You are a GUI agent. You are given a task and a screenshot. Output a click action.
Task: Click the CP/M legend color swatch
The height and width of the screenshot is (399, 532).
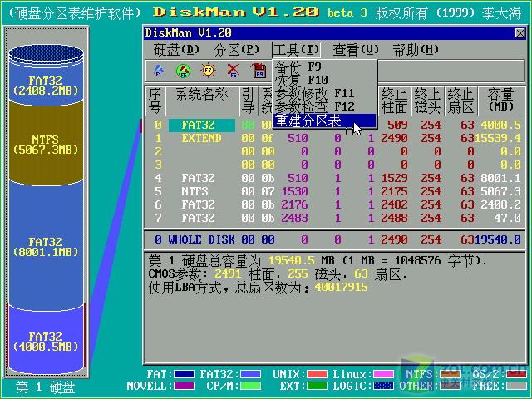pos(250,386)
